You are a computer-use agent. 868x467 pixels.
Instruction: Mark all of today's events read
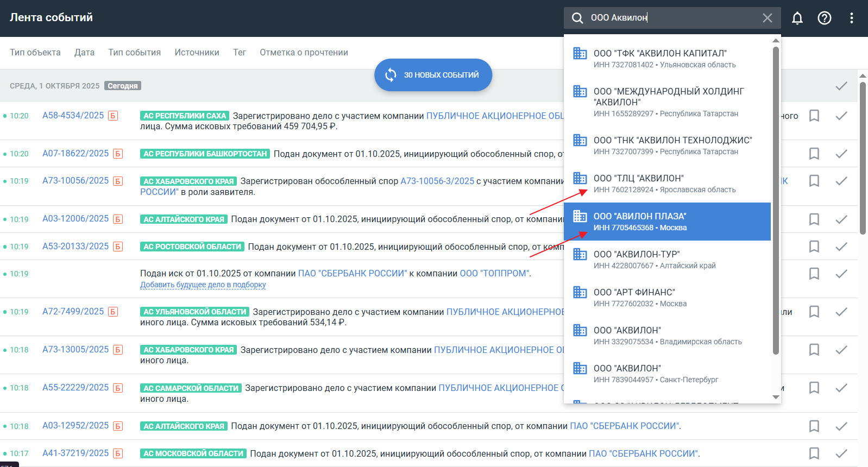point(841,86)
